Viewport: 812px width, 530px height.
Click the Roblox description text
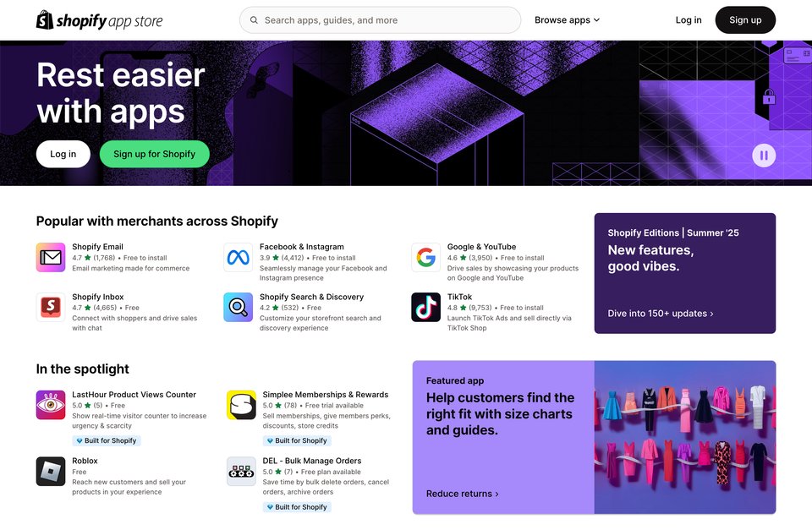129,487
